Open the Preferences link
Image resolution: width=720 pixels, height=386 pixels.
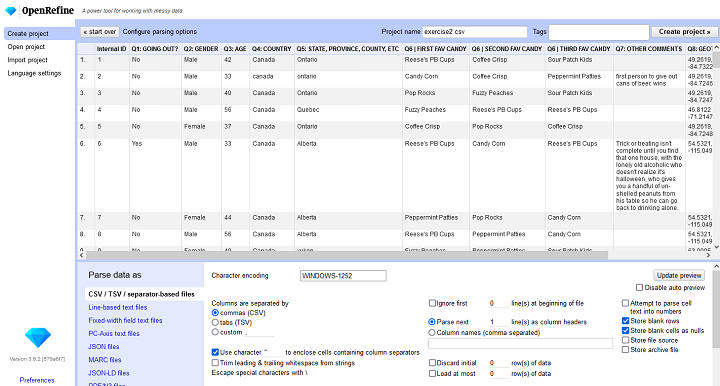pos(37,380)
